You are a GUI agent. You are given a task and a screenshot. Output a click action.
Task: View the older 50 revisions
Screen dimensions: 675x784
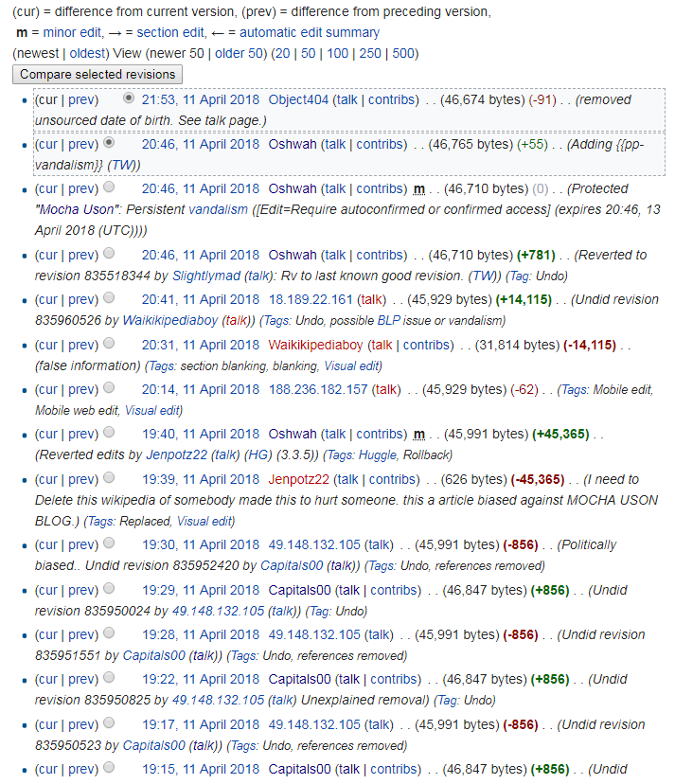click(239, 54)
